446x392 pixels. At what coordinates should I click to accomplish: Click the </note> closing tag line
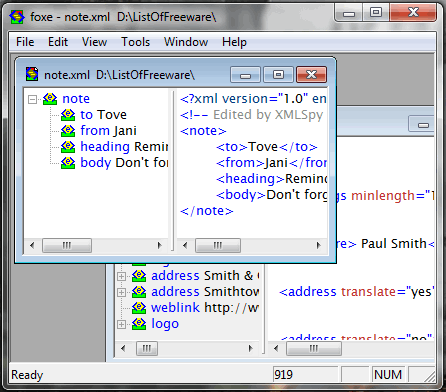[206, 211]
